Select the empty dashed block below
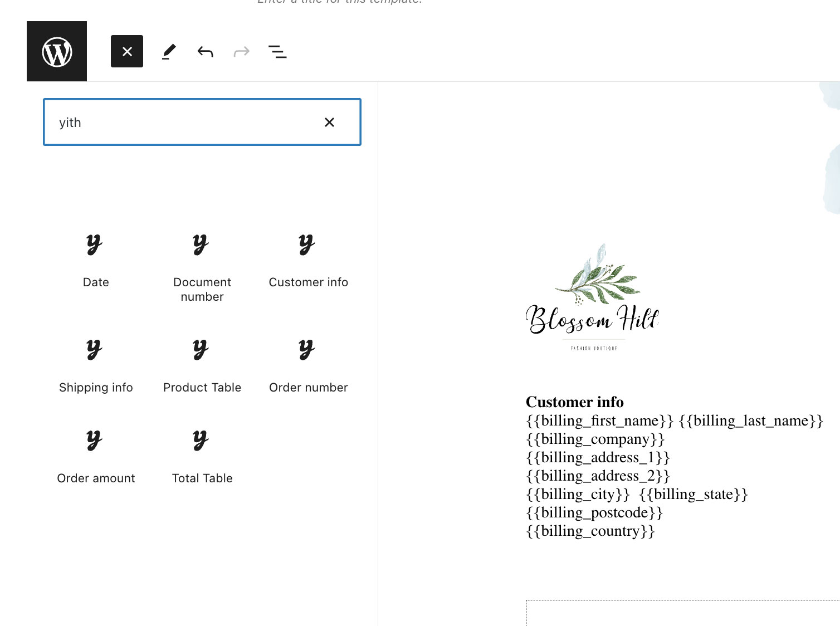 [682, 613]
